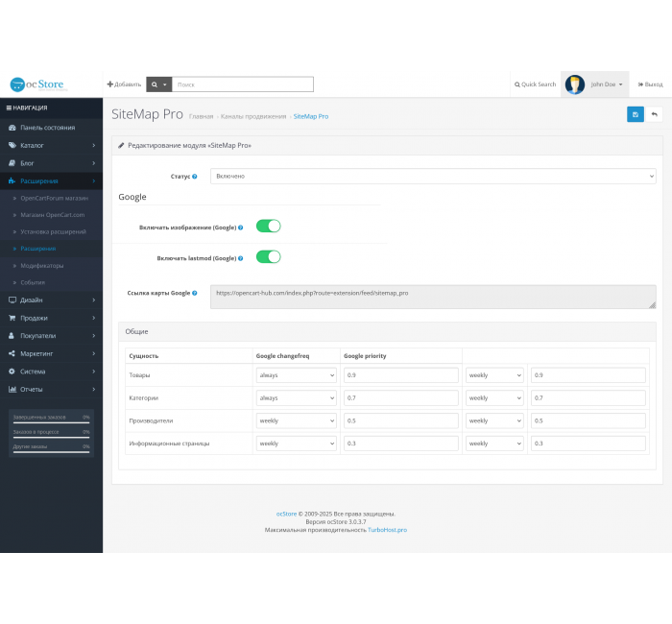Click the Выход logout link
This screenshot has height=624, width=672.
coord(650,84)
